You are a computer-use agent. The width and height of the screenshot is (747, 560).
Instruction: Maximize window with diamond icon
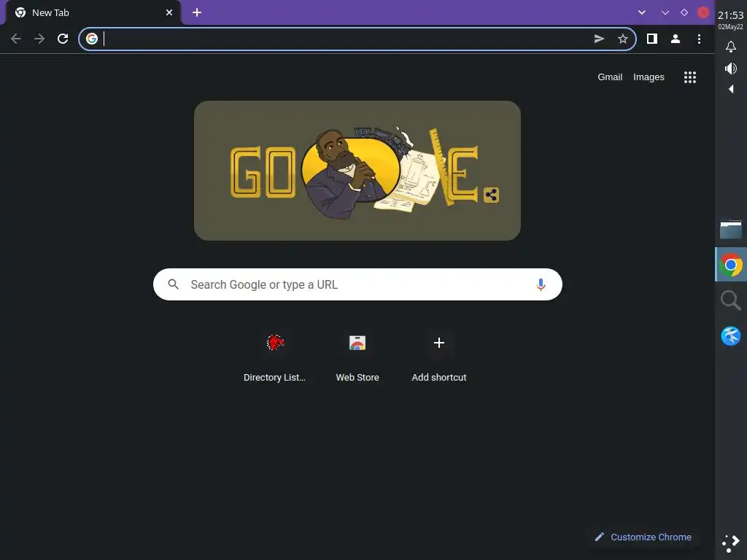[684, 12]
